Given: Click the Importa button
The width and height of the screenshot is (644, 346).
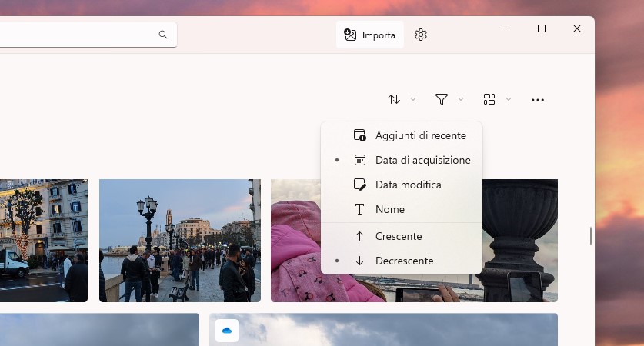Looking at the screenshot, I should tap(369, 35).
